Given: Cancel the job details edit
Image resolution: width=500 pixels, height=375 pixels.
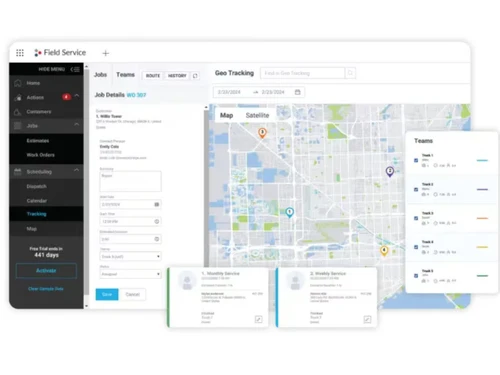Looking at the screenshot, I should [132, 294].
